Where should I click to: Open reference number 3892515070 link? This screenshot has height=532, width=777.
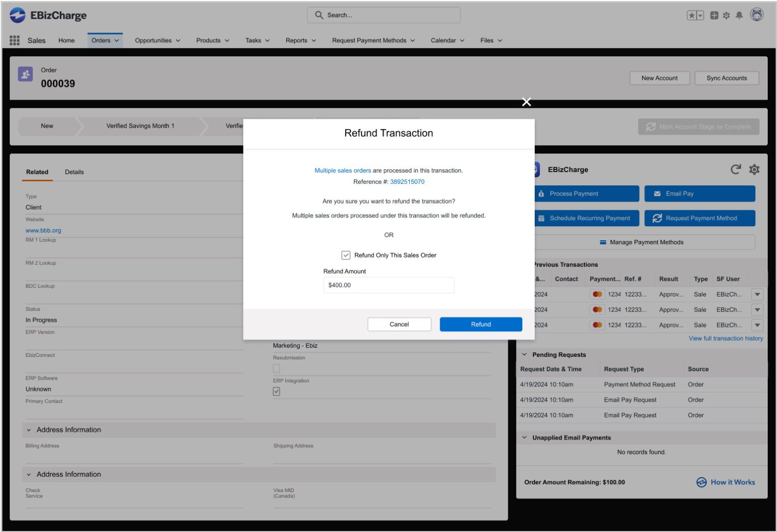click(407, 182)
